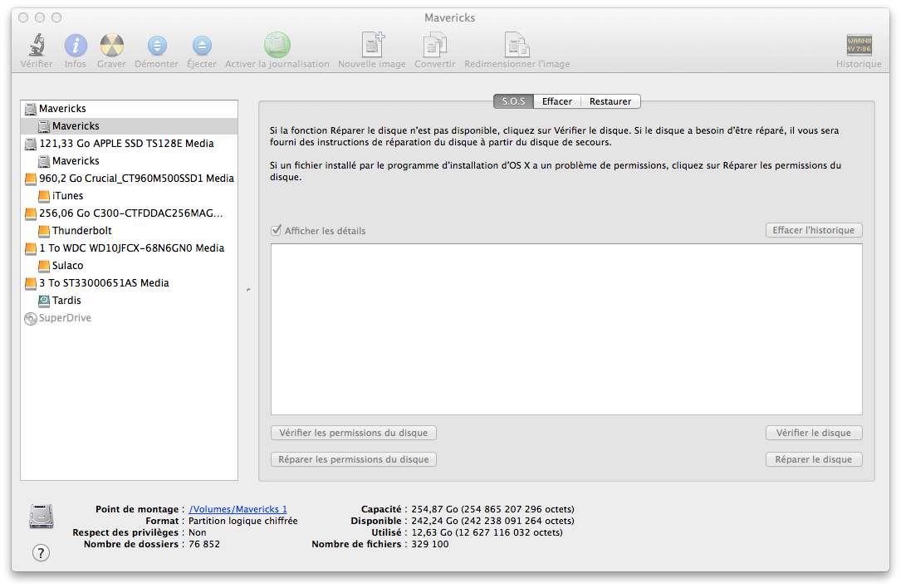
Task: Select the 256,06 Go C300-CTFDDAC256MAG disk
Action: click(130, 213)
